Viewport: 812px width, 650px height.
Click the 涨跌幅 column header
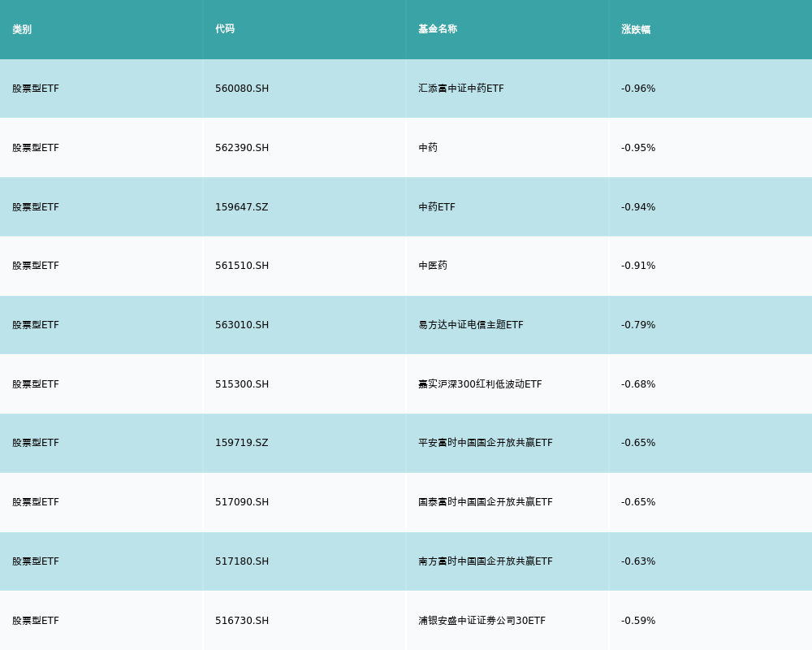[x=636, y=29]
